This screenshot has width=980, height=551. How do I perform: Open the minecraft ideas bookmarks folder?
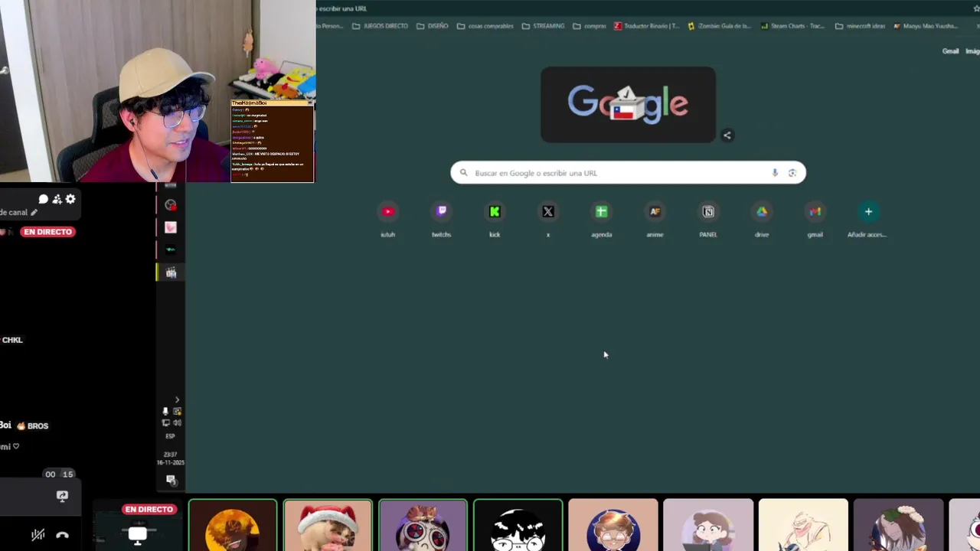[x=860, y=26]
